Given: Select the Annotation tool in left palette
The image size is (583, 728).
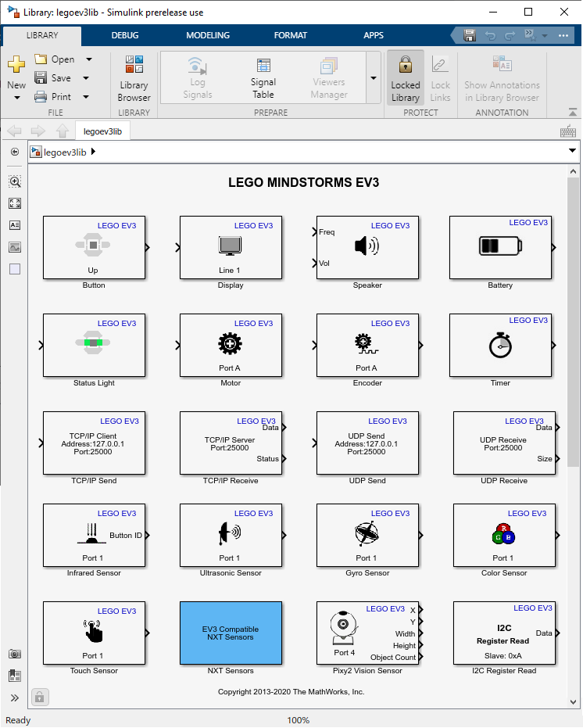Looking at the screenshot, I should pyautogui.click(x=15, y=225).
